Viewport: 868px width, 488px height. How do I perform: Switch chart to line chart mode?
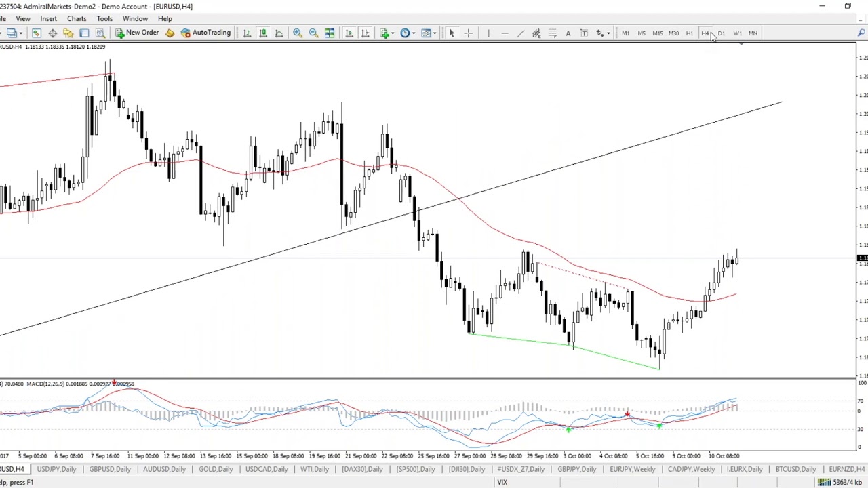coord(279,33)
